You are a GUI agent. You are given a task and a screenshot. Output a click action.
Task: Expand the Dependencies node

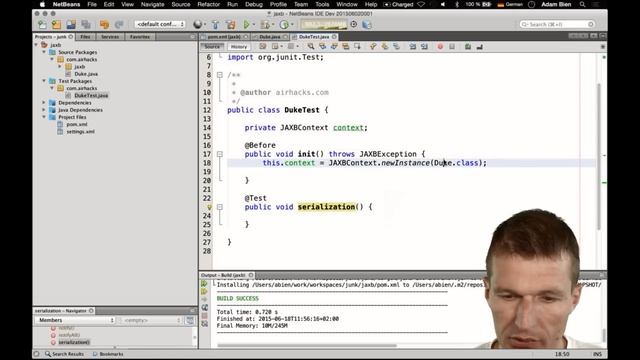(44, 103)
